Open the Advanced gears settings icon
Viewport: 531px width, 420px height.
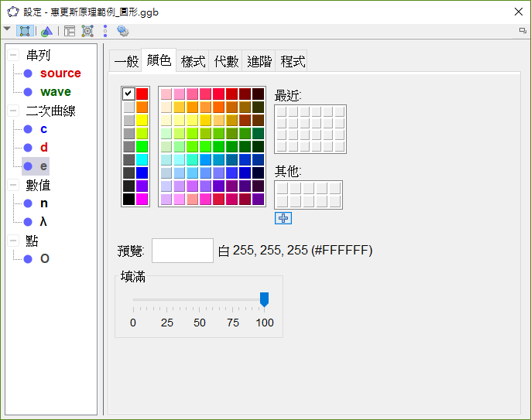[x=123, y=31]
